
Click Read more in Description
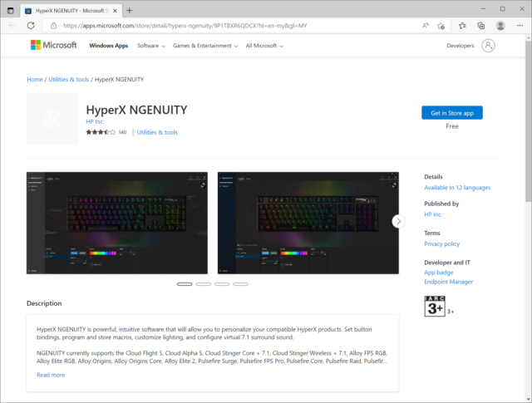pyautogui.click(x=51, y=375)
